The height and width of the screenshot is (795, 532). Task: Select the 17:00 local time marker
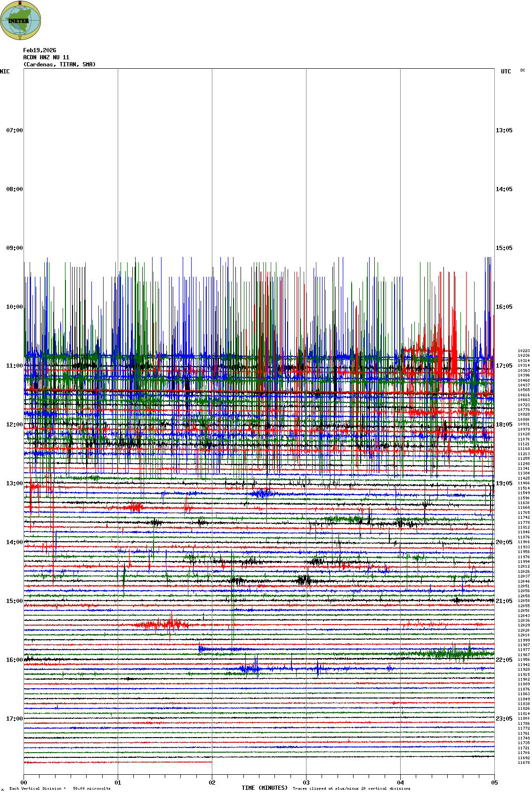coord(14,719)
